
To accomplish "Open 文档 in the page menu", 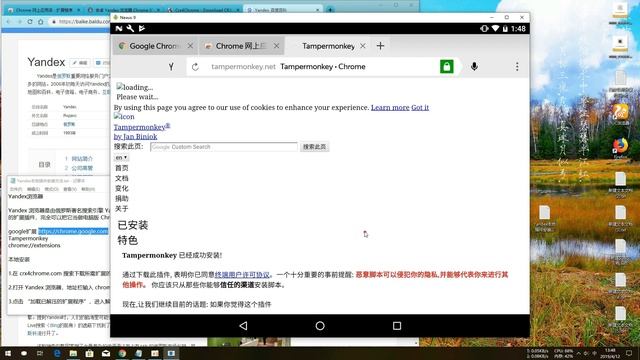I will (x=122, y=178).
